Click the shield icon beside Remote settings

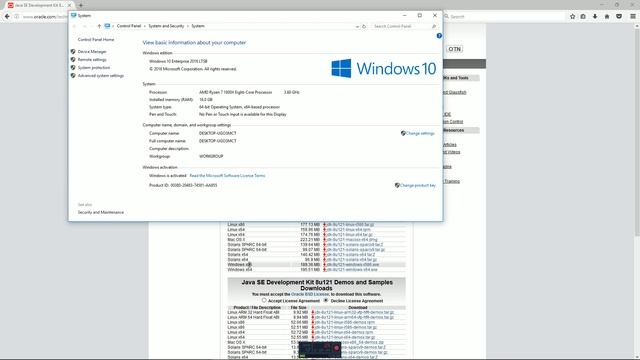[73, 60]
